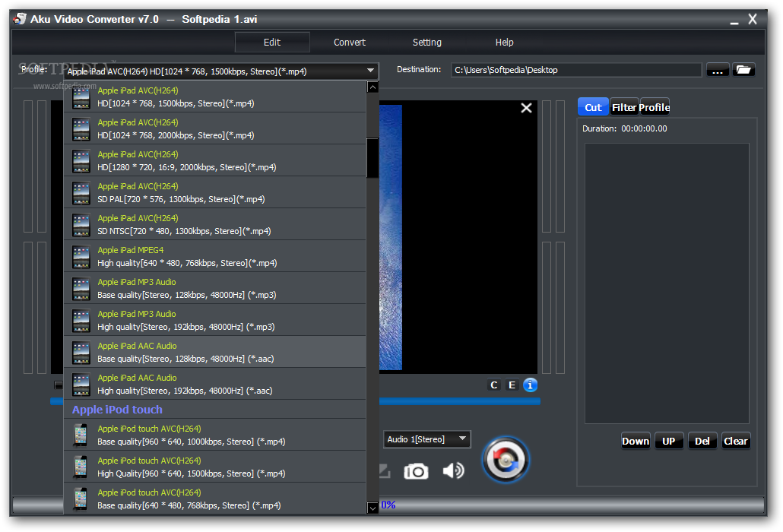Click the Aku Video Converter title bar icon
Image resolution: width=783 pixels, height=532 pixels.
tap(20, 19)
